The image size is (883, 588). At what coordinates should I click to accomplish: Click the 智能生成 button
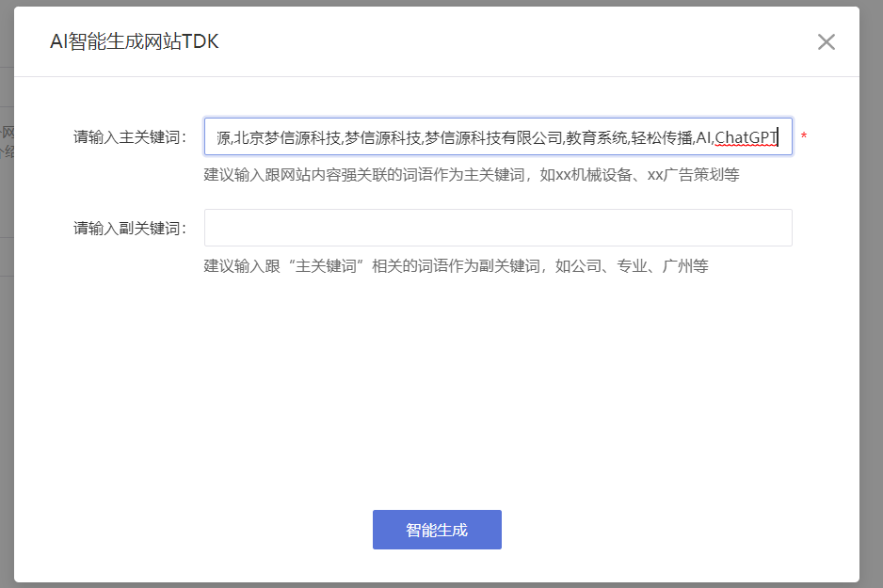coord(437,530)
